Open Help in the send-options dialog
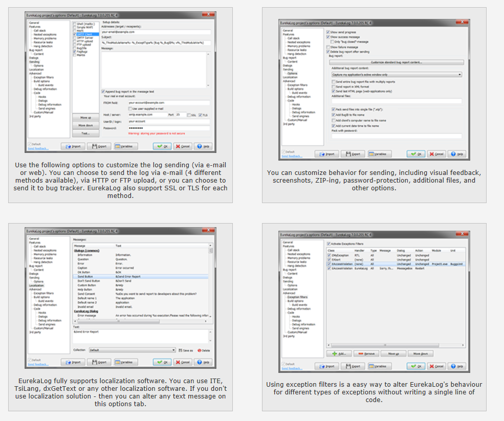The image size is (504, 421). (457, 154)
